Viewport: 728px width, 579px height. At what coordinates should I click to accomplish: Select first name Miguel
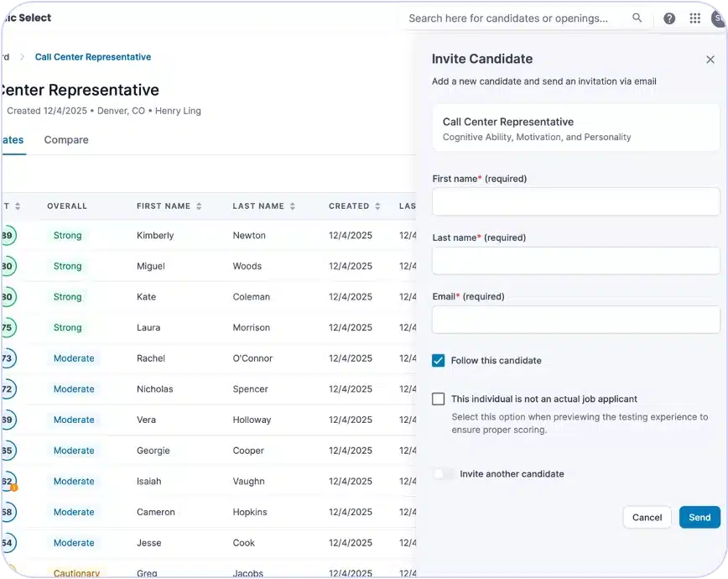(150, 266)
